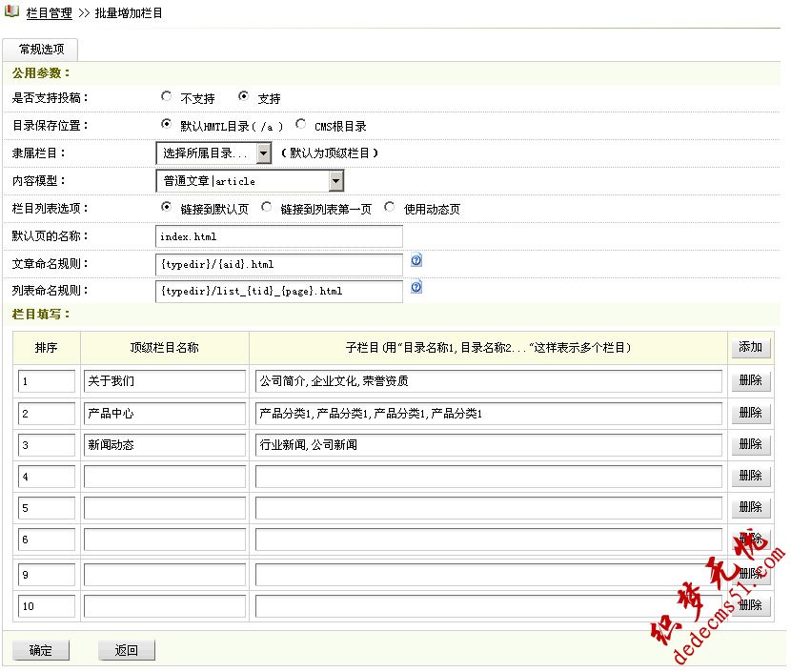Switch to the 常规选项 tab
This screenshot has height=672, width=791.
pos(39,49)
